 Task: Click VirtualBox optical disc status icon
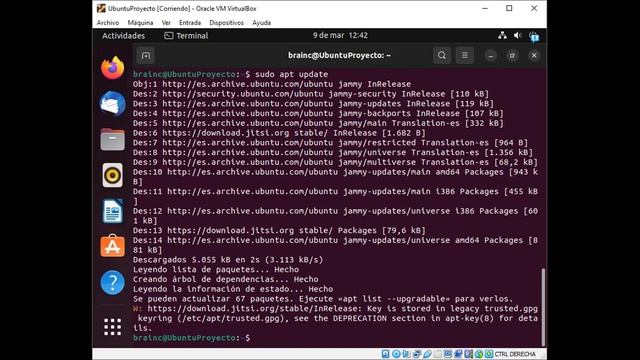pos(396,354)
